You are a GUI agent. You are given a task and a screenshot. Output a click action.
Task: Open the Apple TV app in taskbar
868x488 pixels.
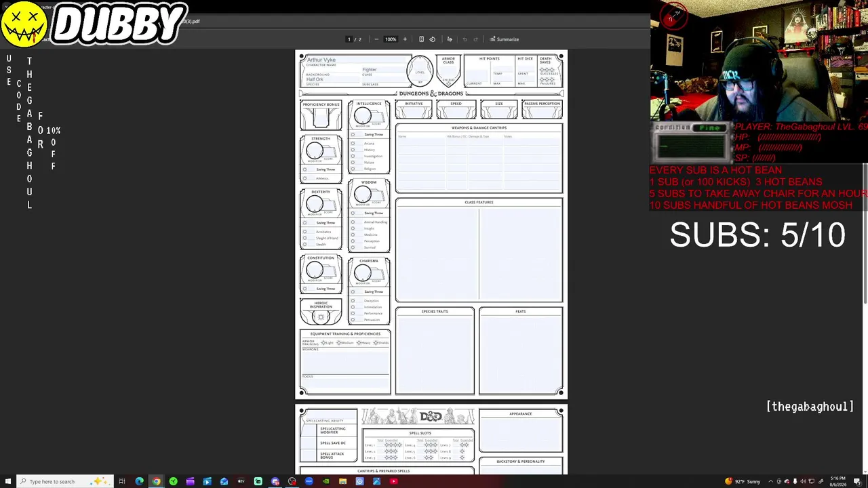coord(241,481)
